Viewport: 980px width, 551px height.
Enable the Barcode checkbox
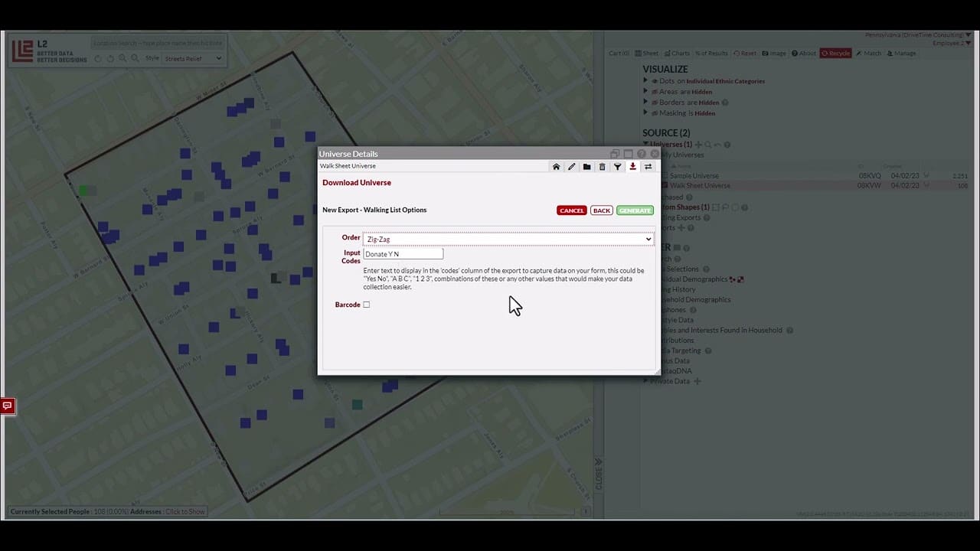(366, 305)
